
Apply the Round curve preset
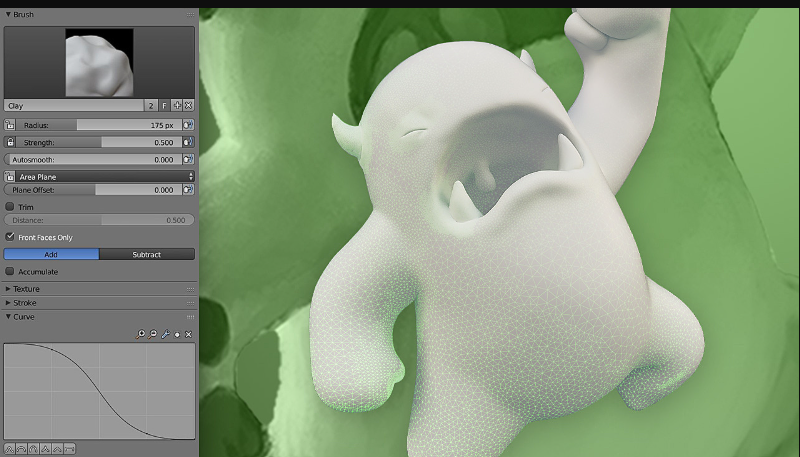tap(21, 449)
